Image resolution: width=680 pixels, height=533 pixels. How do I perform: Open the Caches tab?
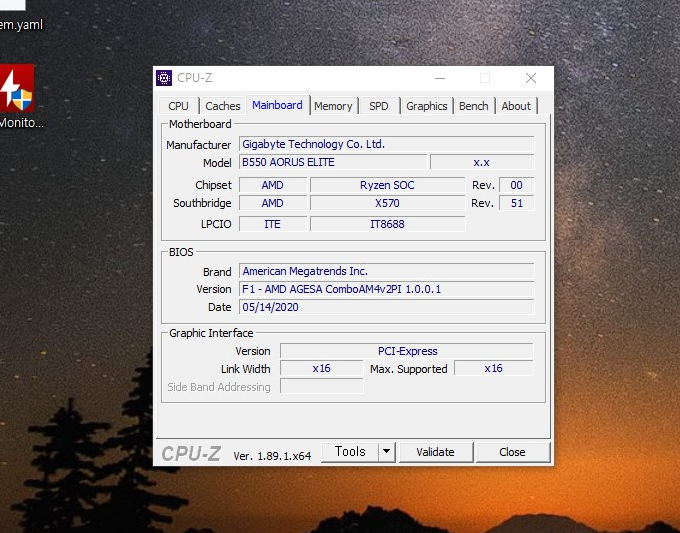[223, 106]
